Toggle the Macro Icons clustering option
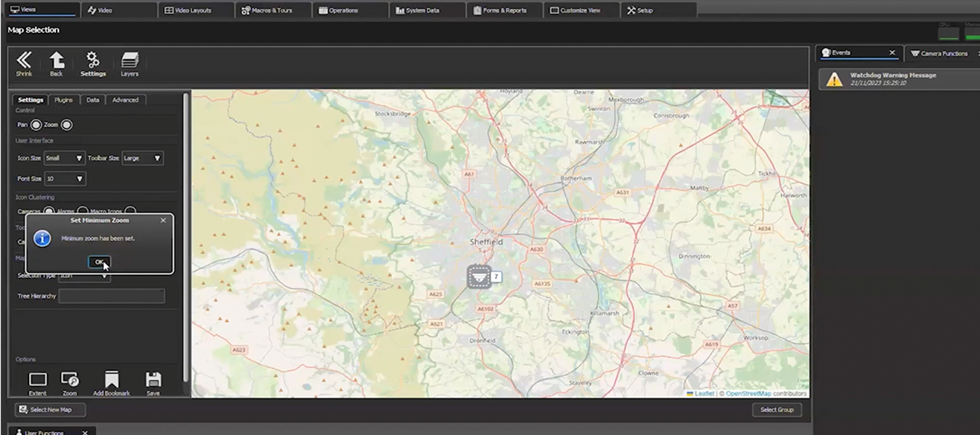The height and width of the screenshot is (435, 980). 130,212
